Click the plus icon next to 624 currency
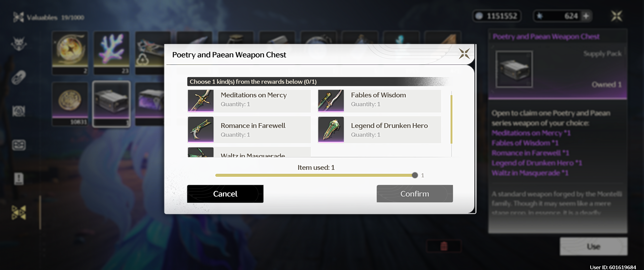This screenshot has width=644, height=270. click(x=586, y=16)
